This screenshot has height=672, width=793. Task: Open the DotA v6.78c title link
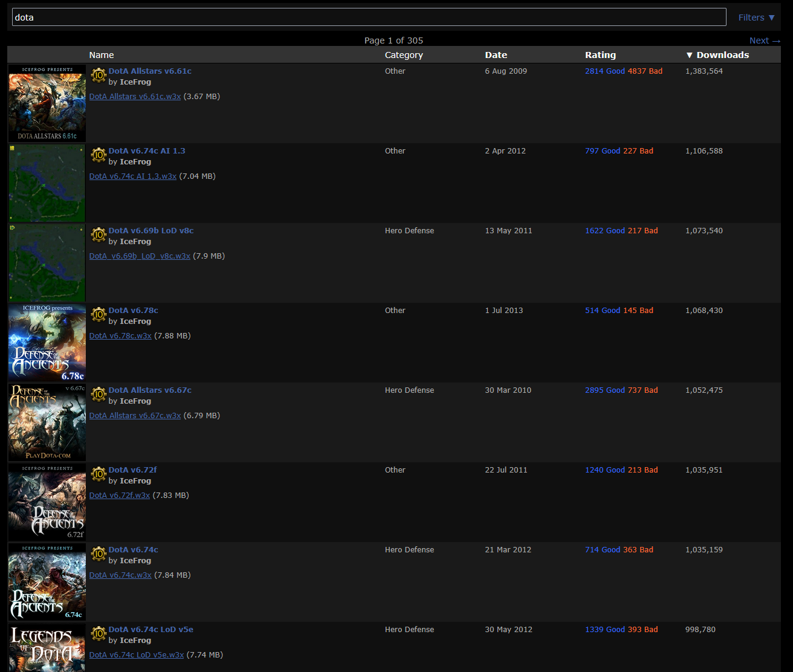[134, 310]
